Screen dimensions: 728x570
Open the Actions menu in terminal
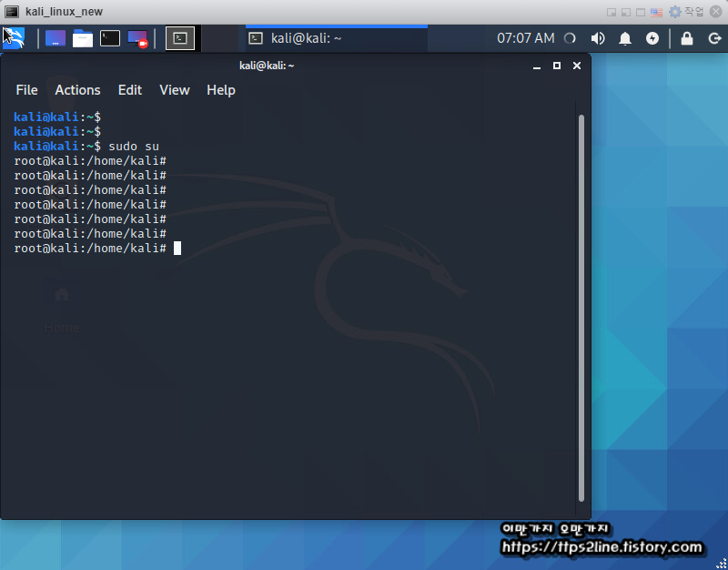pyautogui.click(x=77, y=90)
